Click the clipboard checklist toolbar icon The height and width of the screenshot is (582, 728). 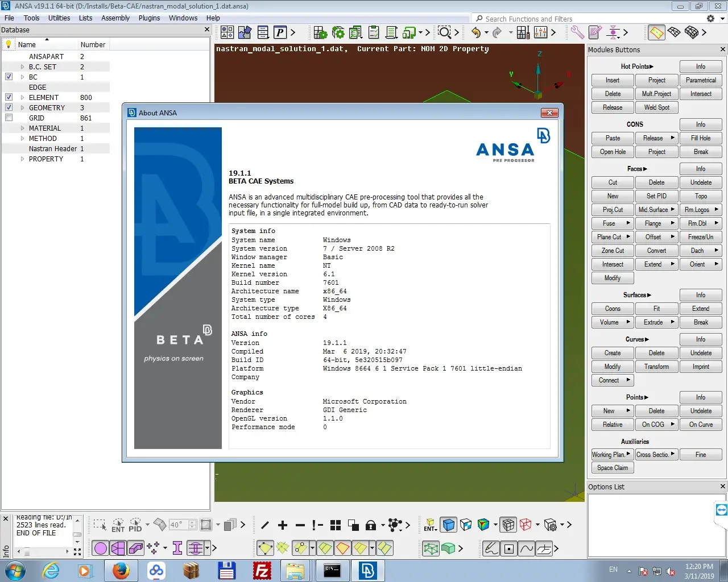374,32
